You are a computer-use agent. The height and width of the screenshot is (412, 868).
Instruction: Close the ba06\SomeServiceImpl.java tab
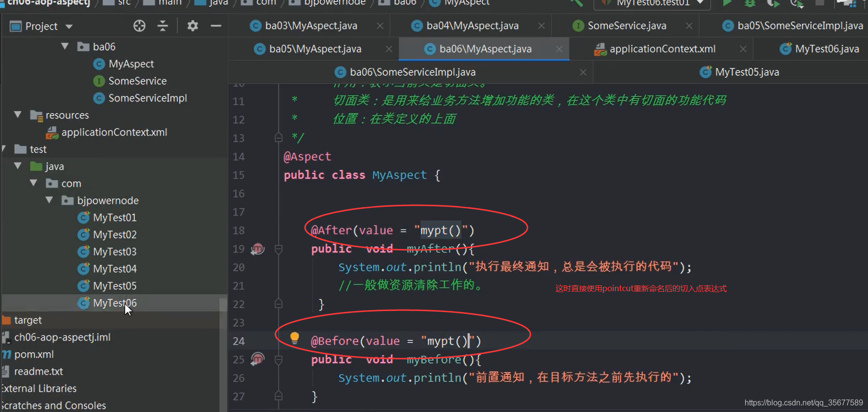(x=583, y=72)
